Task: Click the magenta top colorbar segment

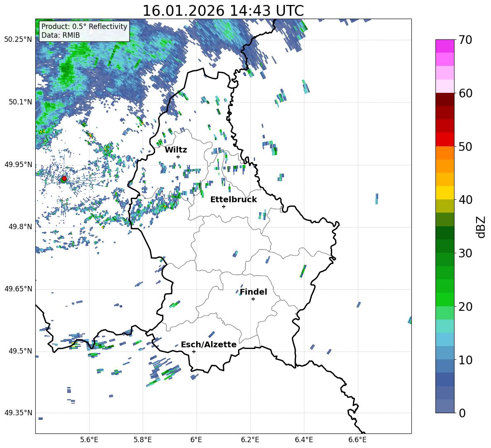Action: point(445,46)
